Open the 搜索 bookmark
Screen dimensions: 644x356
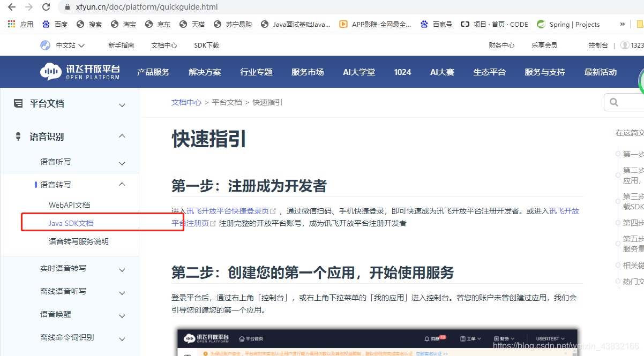(x=89, y=24)
